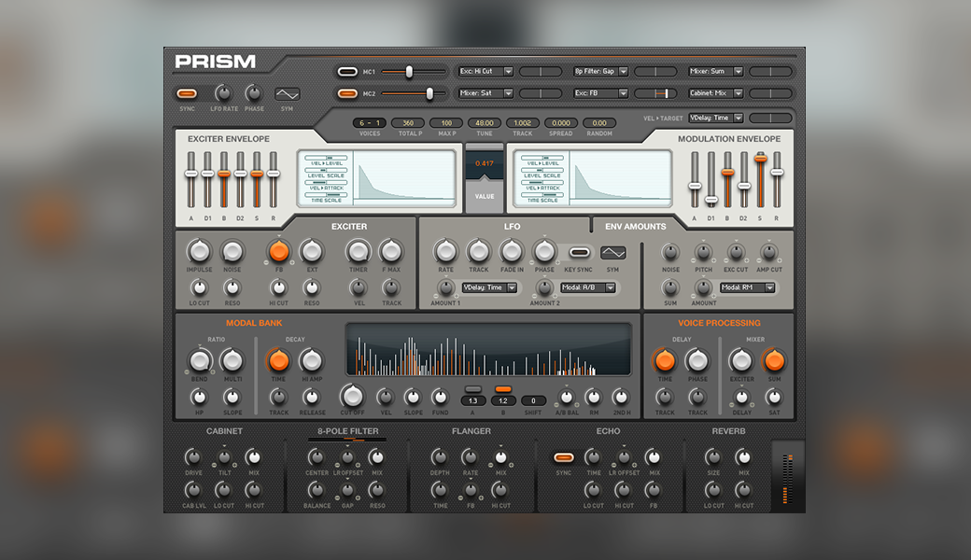Viewport: 971px width, 560px height.
Task: Open the Modal: A/B dropdown in LFO section
Action: tap(587, 287)
